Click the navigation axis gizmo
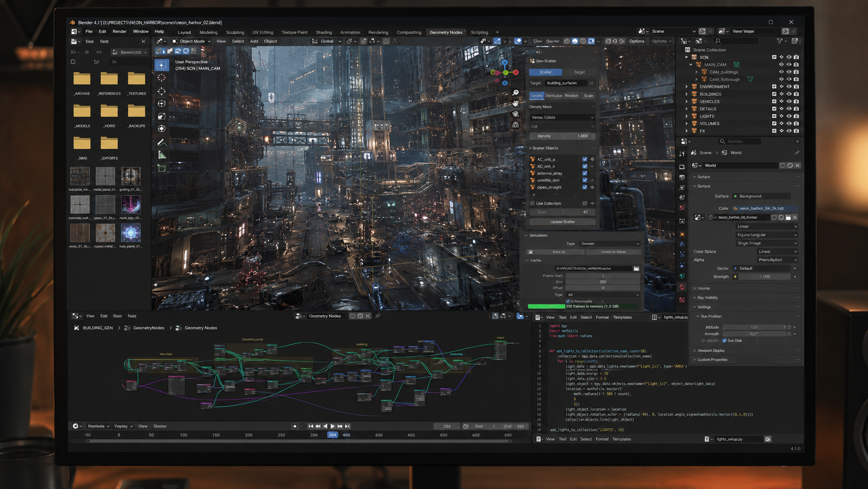 (505, 72)
